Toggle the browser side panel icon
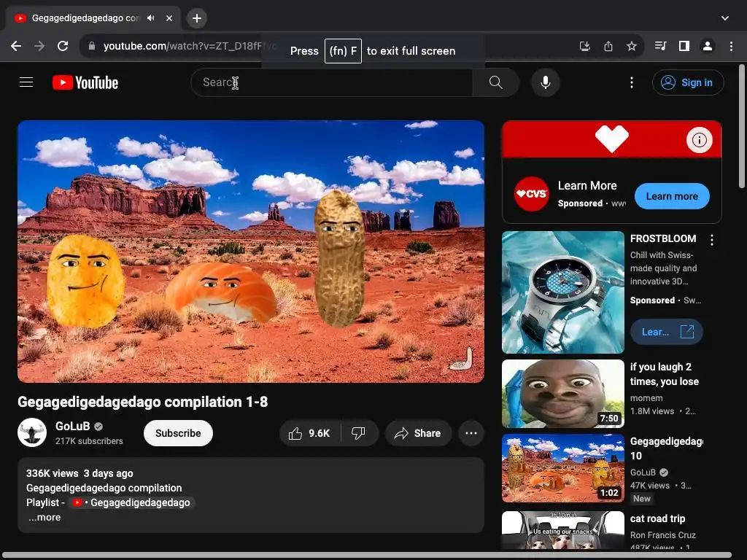The height and width of the screenshot is (560, 747). point(684,46)
